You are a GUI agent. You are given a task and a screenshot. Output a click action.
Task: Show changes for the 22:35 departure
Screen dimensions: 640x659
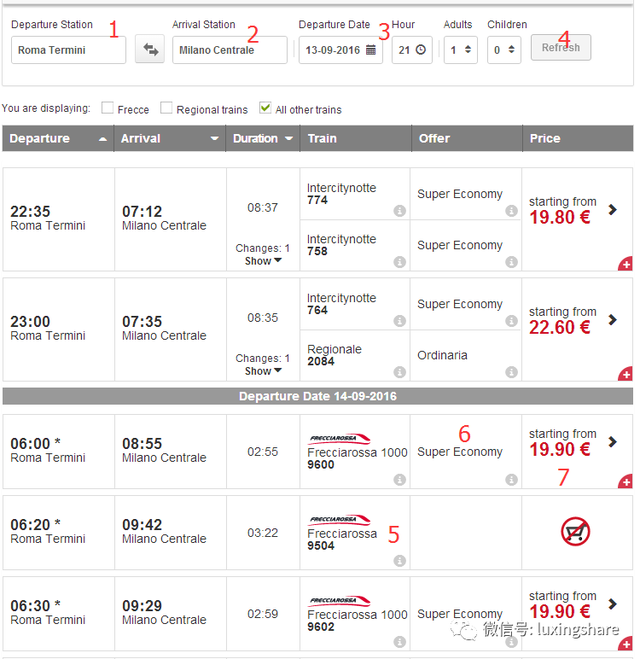[264, 261]
